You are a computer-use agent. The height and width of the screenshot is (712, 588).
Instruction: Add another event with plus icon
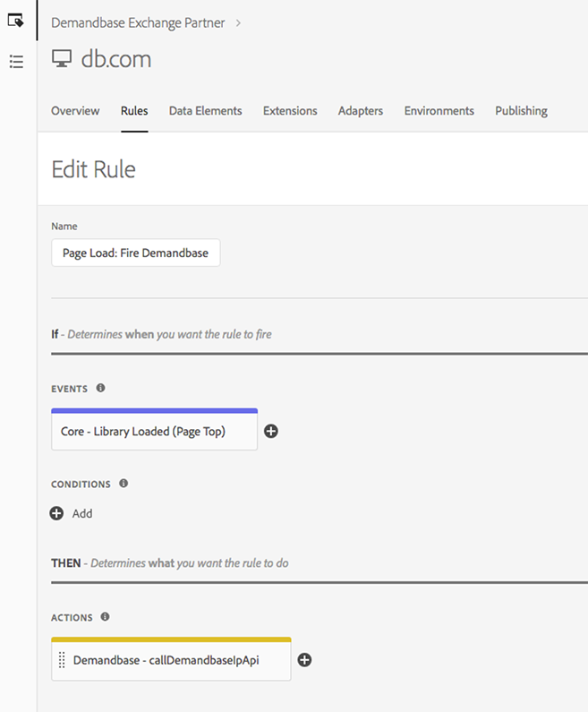(x=271, y=431)
